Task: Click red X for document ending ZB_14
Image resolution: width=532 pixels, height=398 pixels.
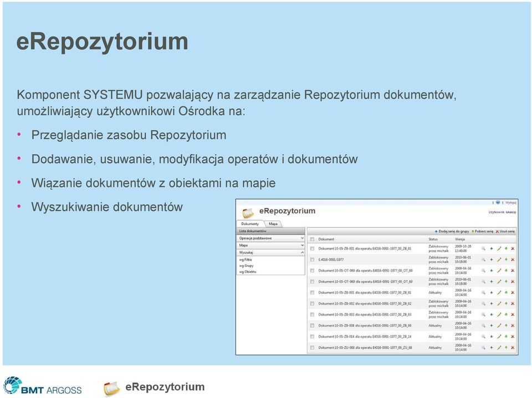Action: [x=513, y=337]
